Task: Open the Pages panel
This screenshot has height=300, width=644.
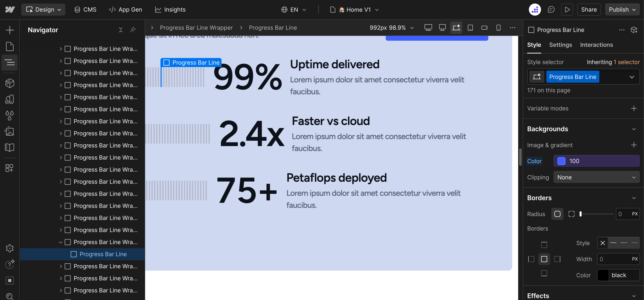Action: click(x=10, y=46)
